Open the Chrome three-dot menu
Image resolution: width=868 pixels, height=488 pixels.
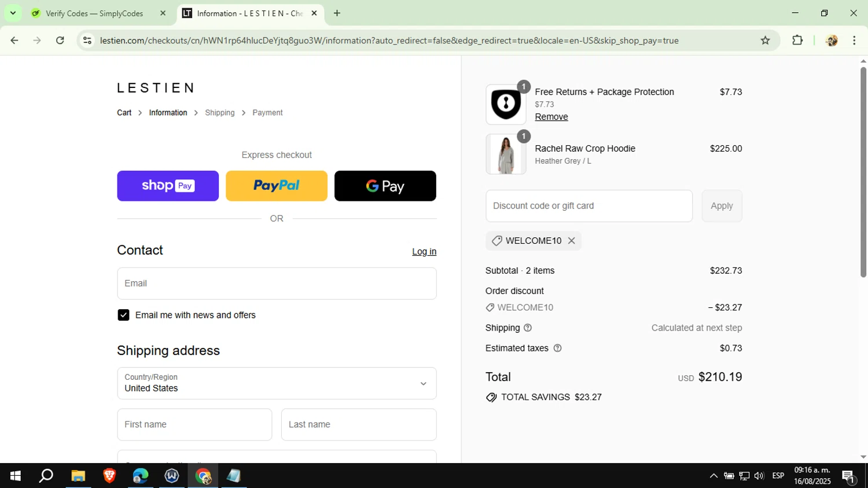pos(854,41)
